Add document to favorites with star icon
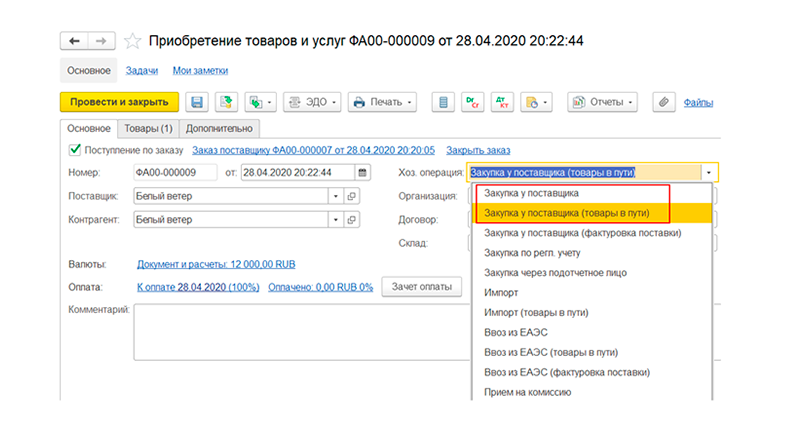Image resolution: width=805 pixels, height=432 pixels. pos(132,41)
